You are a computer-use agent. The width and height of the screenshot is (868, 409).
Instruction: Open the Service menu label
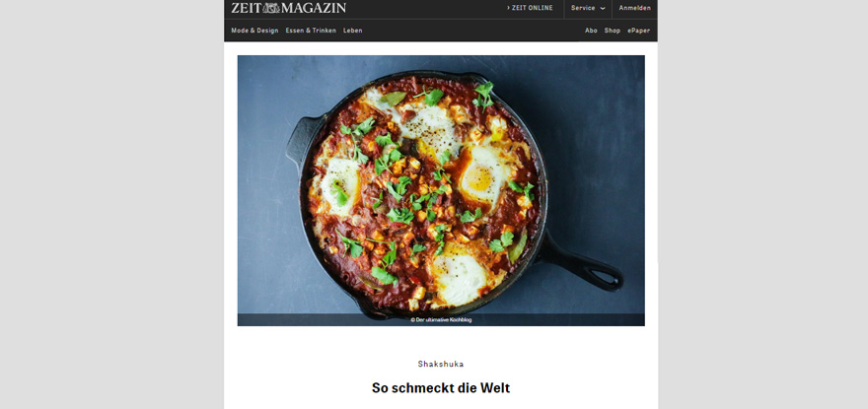pyautogui.click(x=583, y=8)
